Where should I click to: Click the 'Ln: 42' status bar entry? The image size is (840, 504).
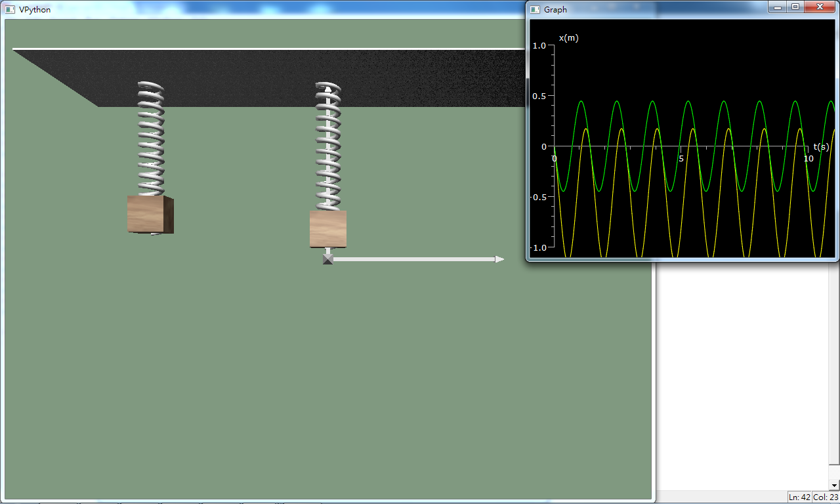tap(799, 497)
